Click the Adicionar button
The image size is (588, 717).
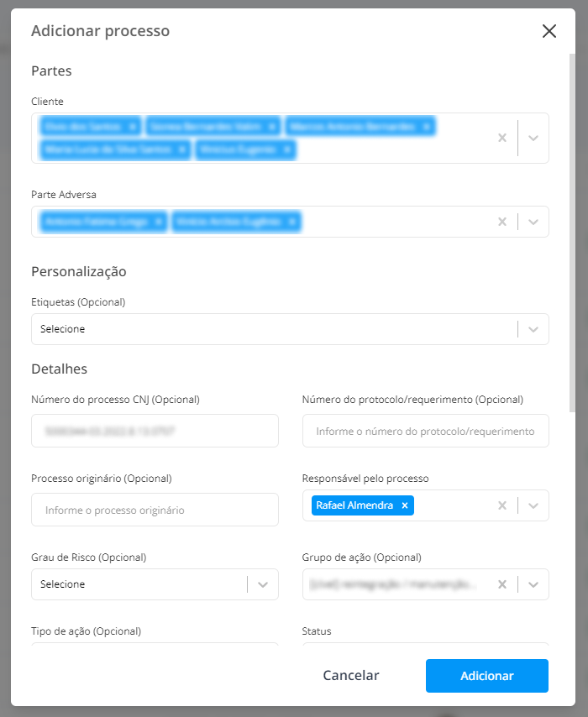(x=487, y=675)
